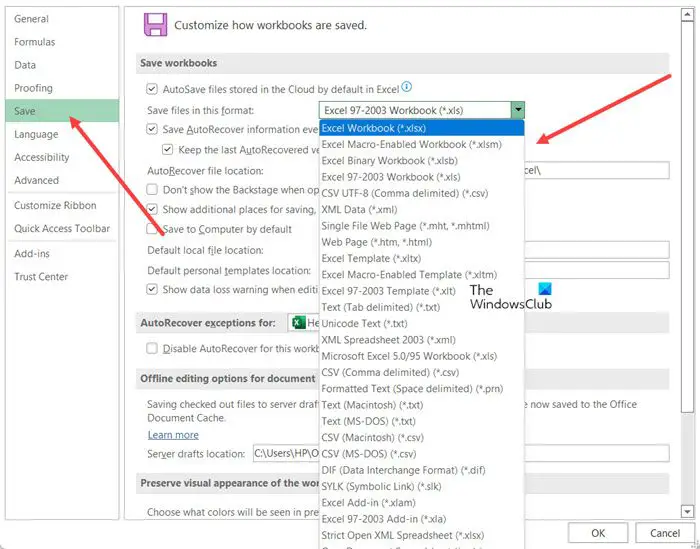
Task: Choose Excel Binary Workbook (*.xlsb)
Action: (x=421, y=161)
